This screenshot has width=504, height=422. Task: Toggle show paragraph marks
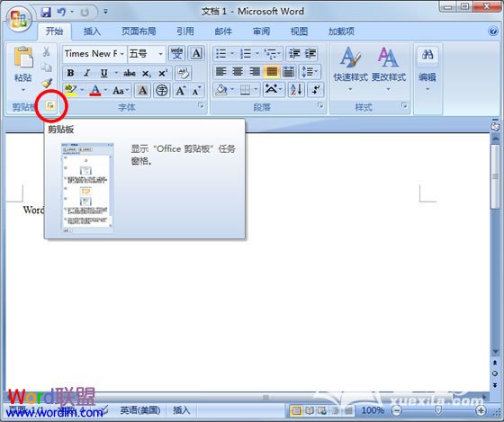315,90
